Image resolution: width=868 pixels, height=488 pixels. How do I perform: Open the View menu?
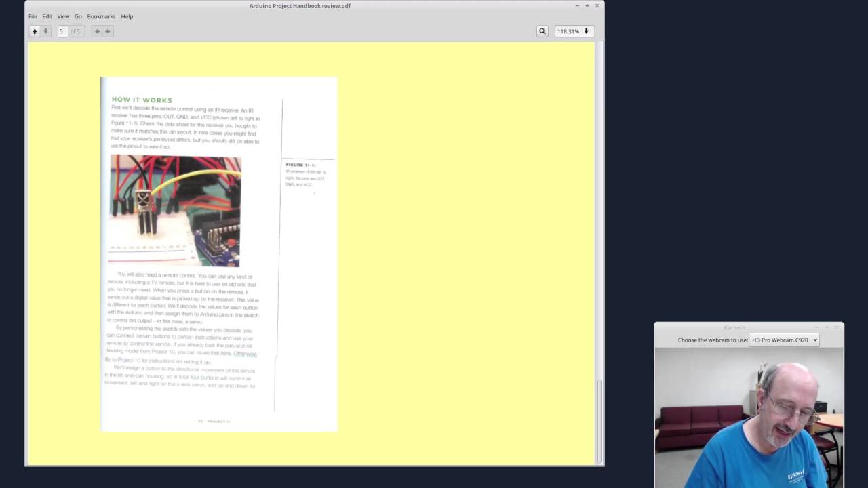[63, 16]
